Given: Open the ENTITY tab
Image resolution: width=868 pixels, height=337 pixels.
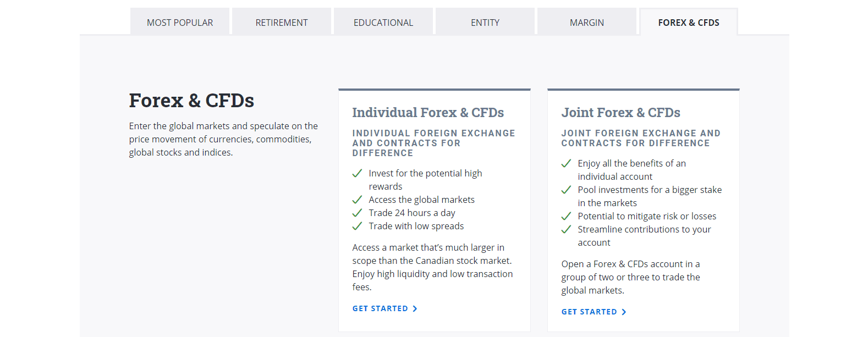Looking at the screenshot, I should (485, 22).
